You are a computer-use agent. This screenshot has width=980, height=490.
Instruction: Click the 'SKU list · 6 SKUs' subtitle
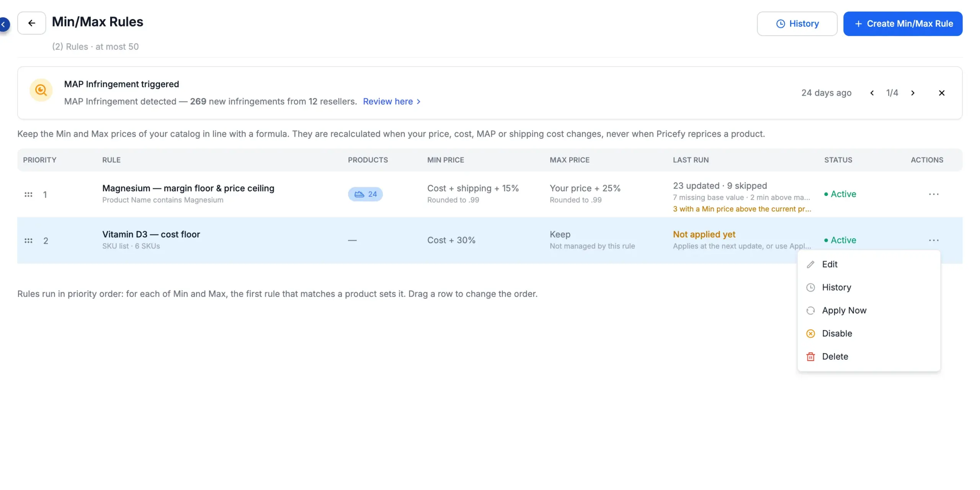131,246
